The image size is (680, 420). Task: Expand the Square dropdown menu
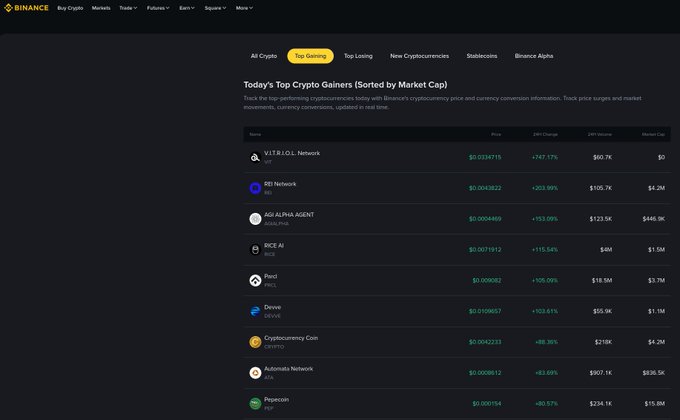[x=215, y=8]
